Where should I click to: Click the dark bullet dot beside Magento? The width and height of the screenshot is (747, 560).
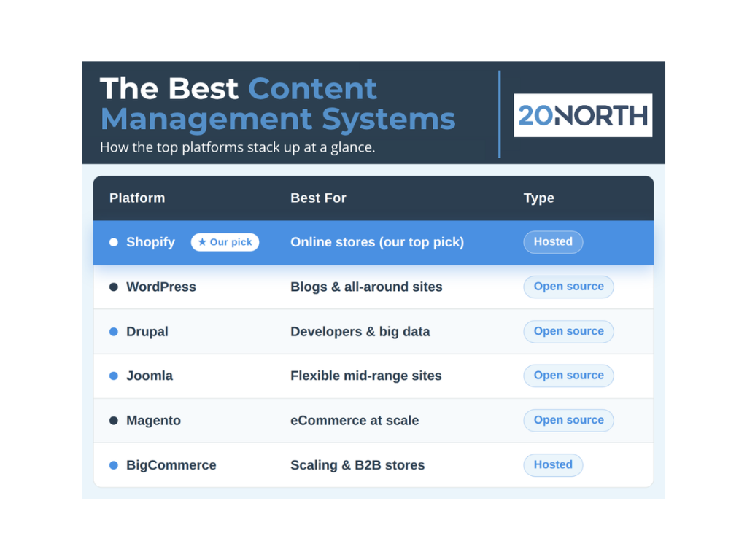[113, 421]
